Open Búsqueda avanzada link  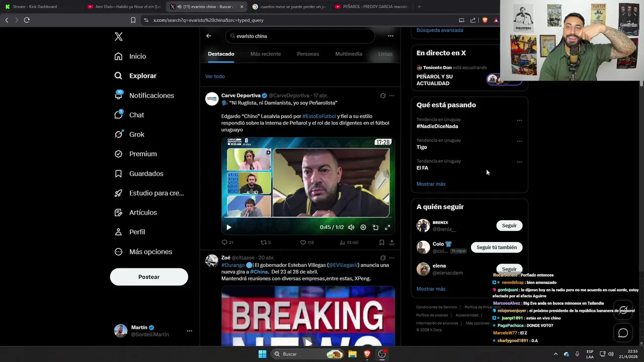pyautogui.click(x=440, y=30)
